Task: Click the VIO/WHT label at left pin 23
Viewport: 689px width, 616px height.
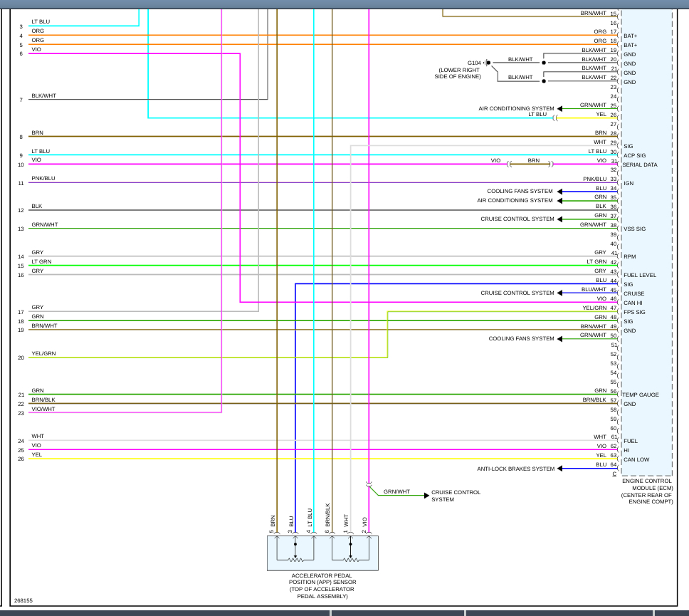Action: point(43,409)
